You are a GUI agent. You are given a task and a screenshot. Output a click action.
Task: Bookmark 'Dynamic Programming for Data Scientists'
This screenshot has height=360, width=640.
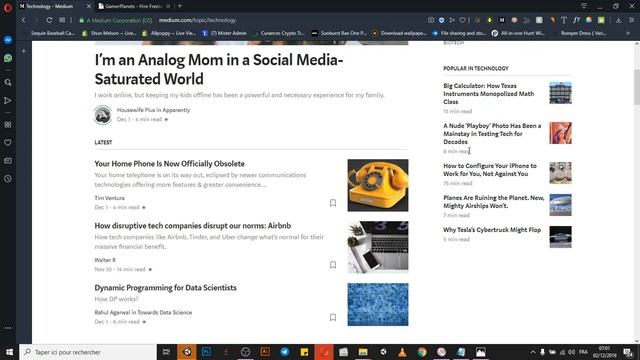(x=333, y=317)
